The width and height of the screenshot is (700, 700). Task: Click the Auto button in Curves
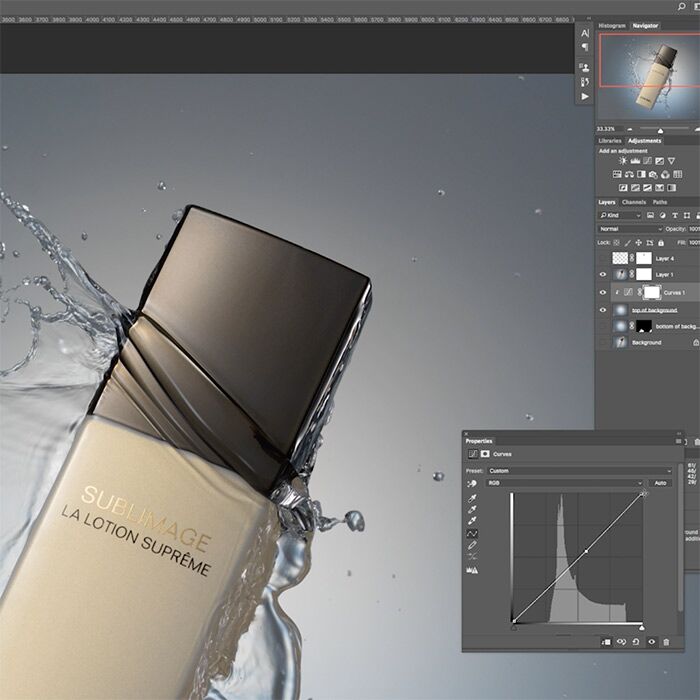click(x=660, y=482)
